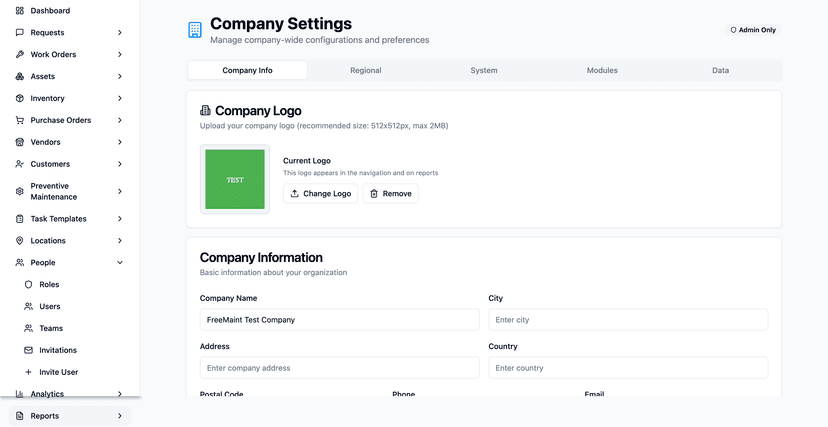Click the Admin Only badge
This screenshot has width=828, height=427.
coord(753,30)
